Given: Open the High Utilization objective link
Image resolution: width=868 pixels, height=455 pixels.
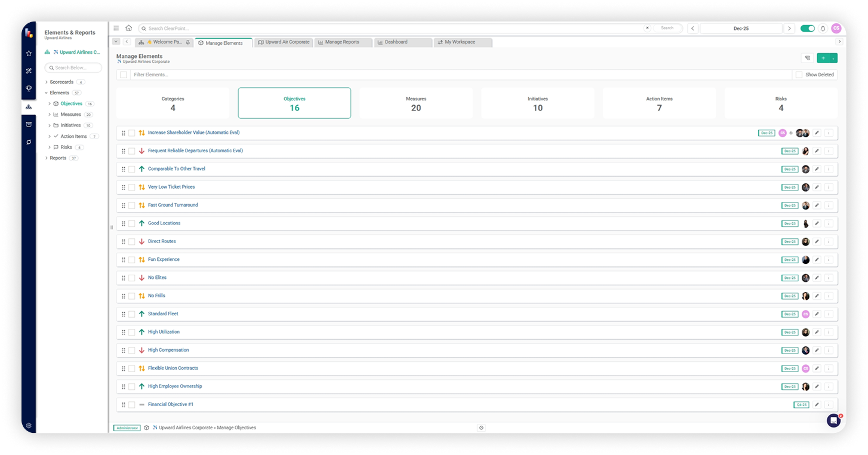Looking at the screenshot, I should [x=164, y=331].
